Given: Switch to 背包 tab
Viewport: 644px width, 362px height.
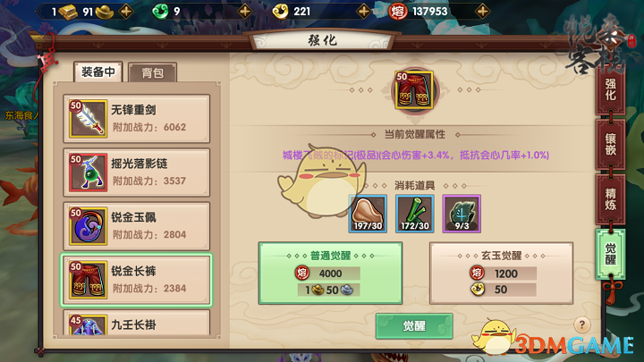Looking at the screenshot, I should coord(152,73).
